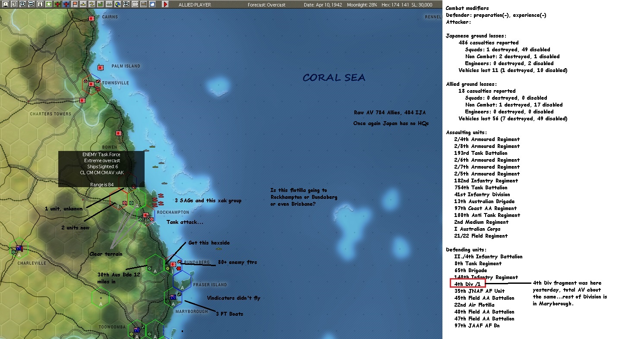Click the globe icon in toolbar
644x339 pixels.
pos(118,4)
